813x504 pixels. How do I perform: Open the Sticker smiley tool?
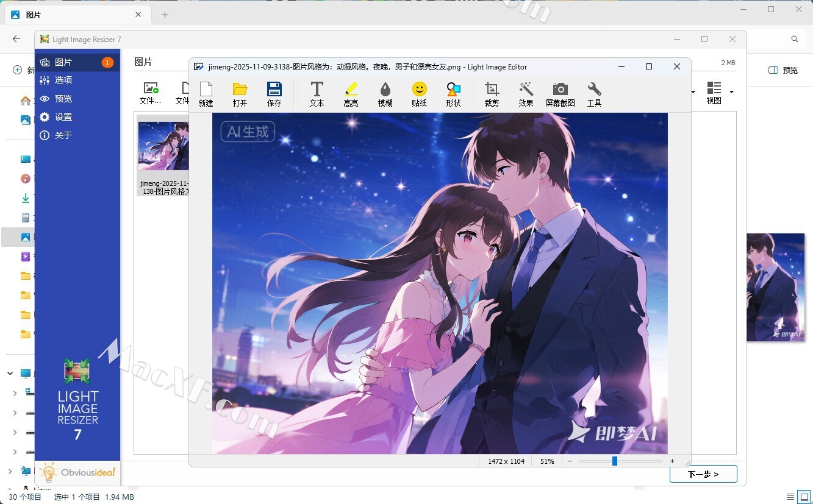pos(419,94)
